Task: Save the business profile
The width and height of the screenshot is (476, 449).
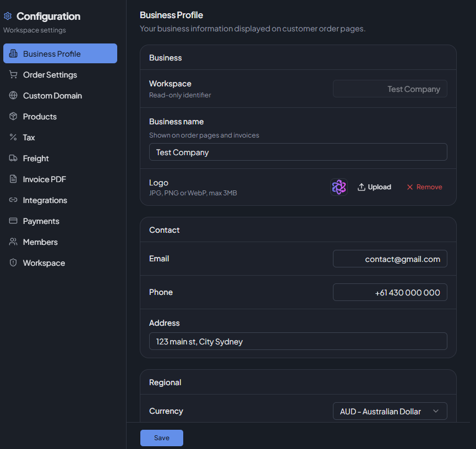Action: 161,438
